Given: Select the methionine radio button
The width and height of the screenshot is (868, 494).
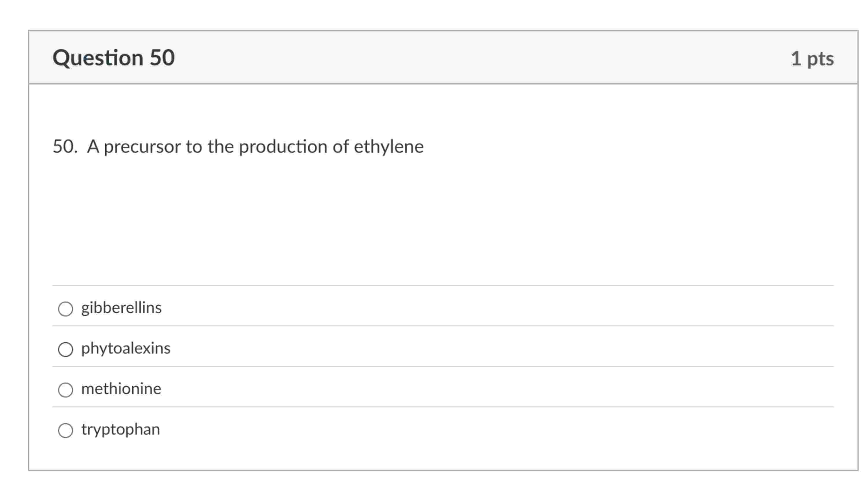Looking at the screenshot, I should click(66, 390).
